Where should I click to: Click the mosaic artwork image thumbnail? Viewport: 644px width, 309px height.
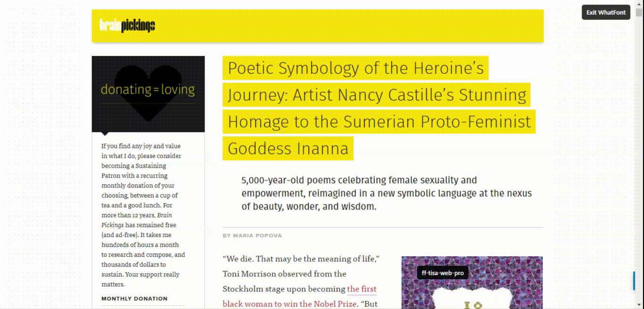(472, 283)
